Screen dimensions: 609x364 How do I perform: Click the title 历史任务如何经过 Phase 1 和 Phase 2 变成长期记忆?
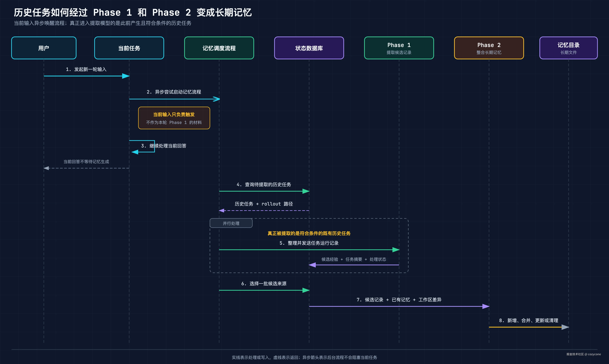pos(133,13)
